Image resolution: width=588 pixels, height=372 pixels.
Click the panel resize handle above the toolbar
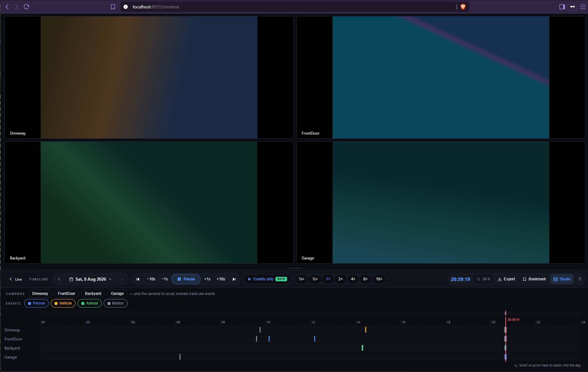coord(295,268)
